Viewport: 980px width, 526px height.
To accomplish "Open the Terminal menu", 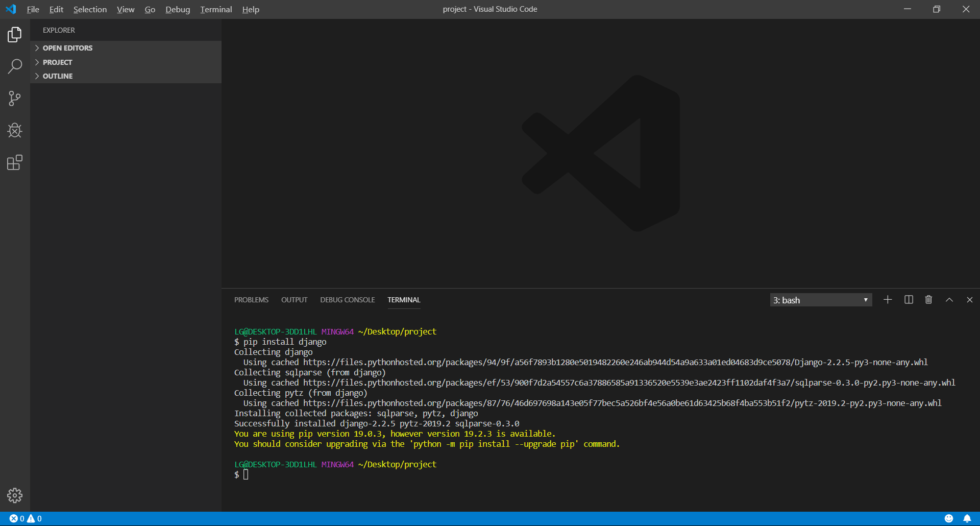I will click(x=216, y=9).
